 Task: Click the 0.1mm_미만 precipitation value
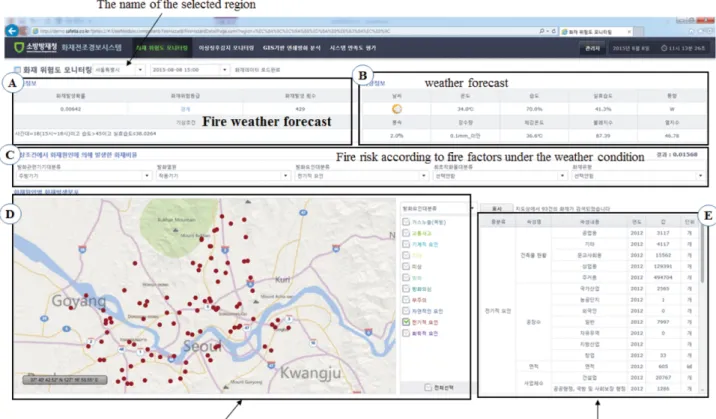tap(465, 136)
